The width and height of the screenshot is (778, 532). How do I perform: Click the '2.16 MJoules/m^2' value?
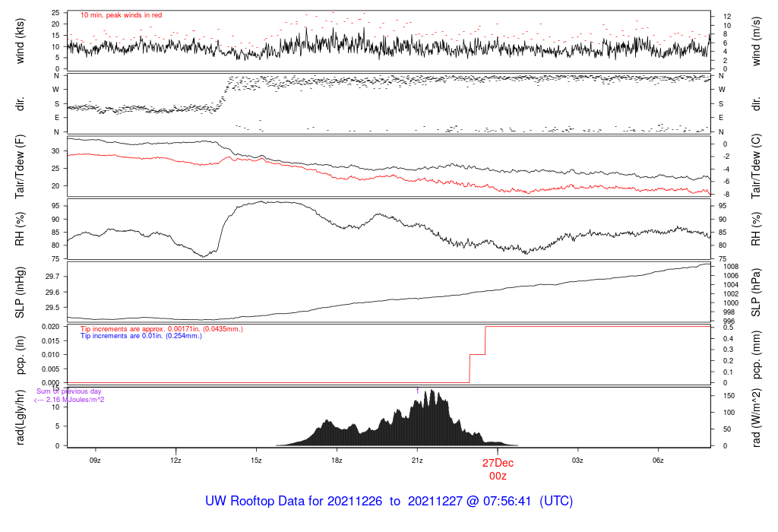click(x=75, y=400)
